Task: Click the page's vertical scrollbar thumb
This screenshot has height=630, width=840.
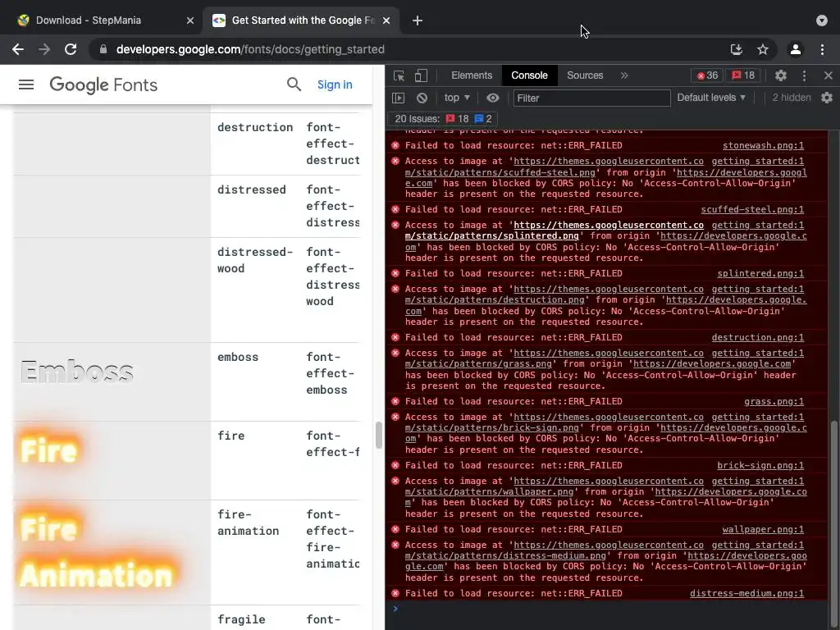Action: pos(379,435)
